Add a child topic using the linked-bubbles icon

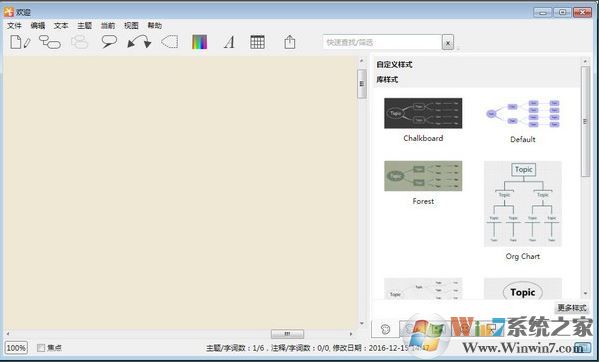tap(50, 42)
